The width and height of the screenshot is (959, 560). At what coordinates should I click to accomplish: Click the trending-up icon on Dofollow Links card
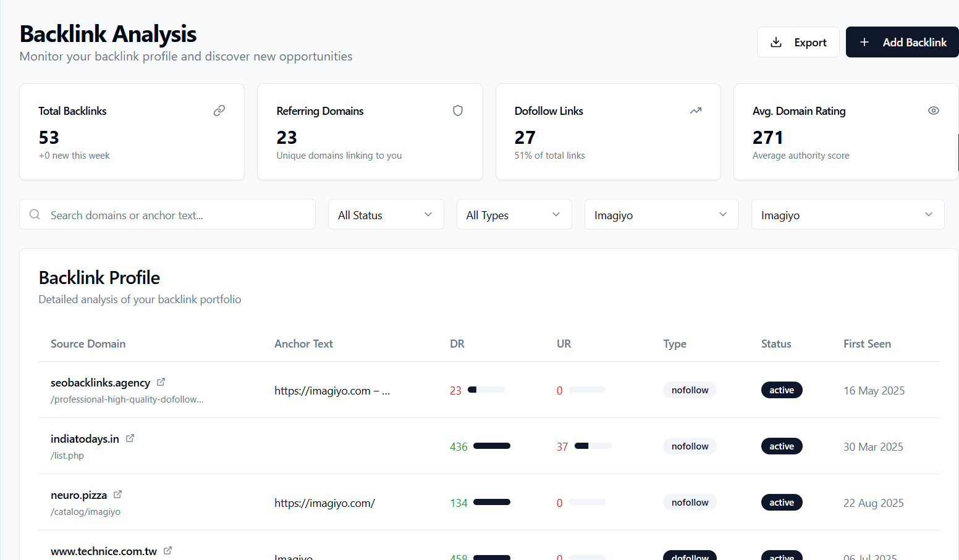(x=696, y=111)
